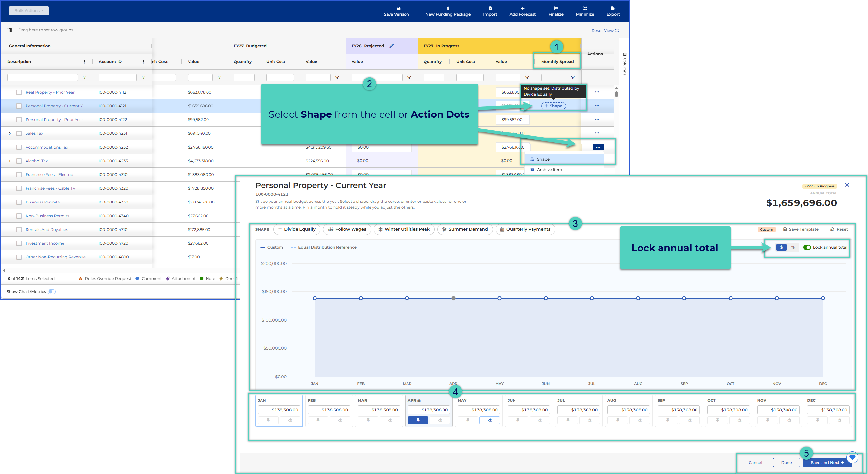Select the Quarterly Payments shape

525,229
